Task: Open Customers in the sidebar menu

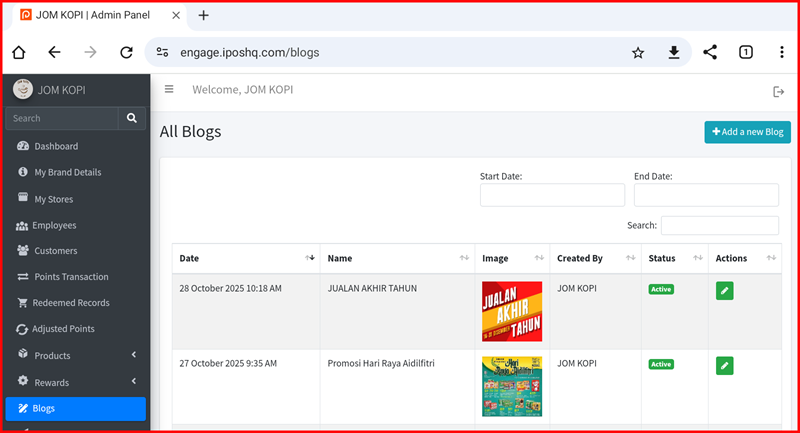Action: 56,251
